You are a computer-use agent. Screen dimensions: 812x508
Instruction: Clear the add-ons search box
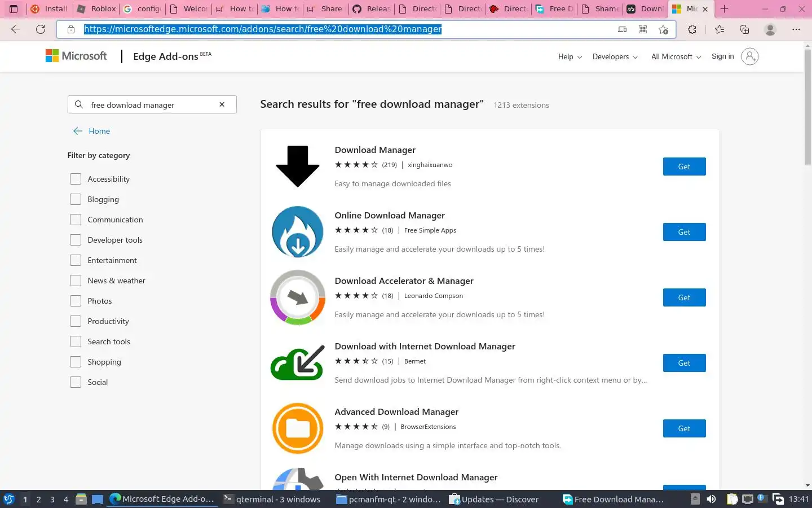(x=222, y=104)
